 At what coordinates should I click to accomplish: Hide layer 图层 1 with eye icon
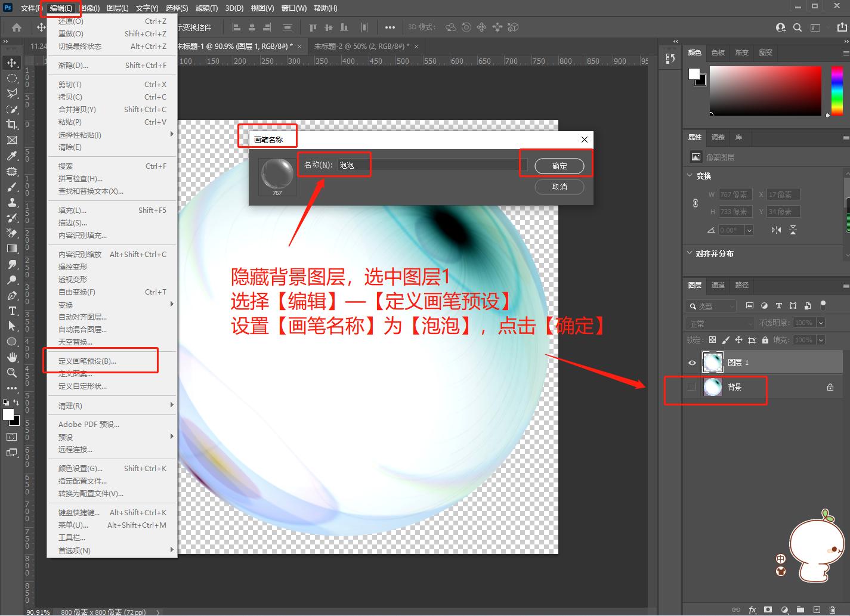point(692,363)
